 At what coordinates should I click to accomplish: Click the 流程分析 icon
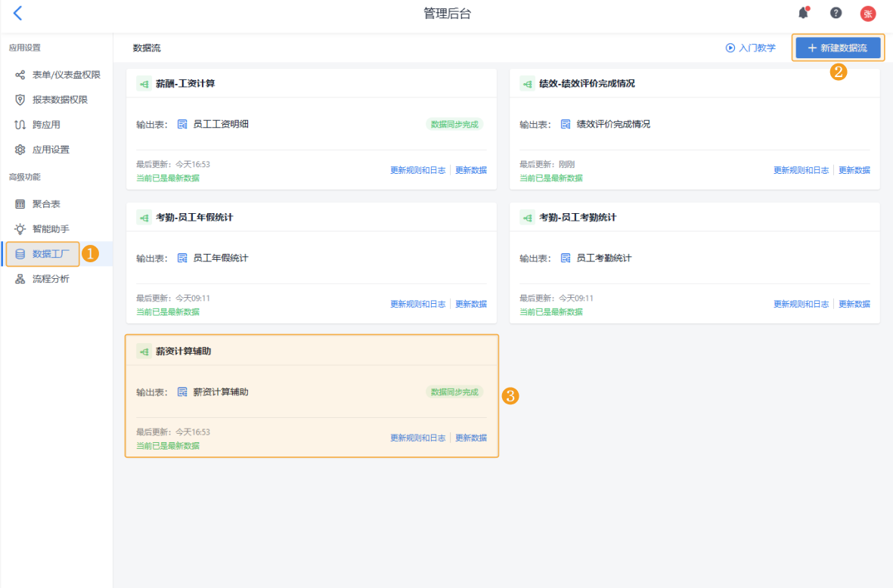coord(20,279)
